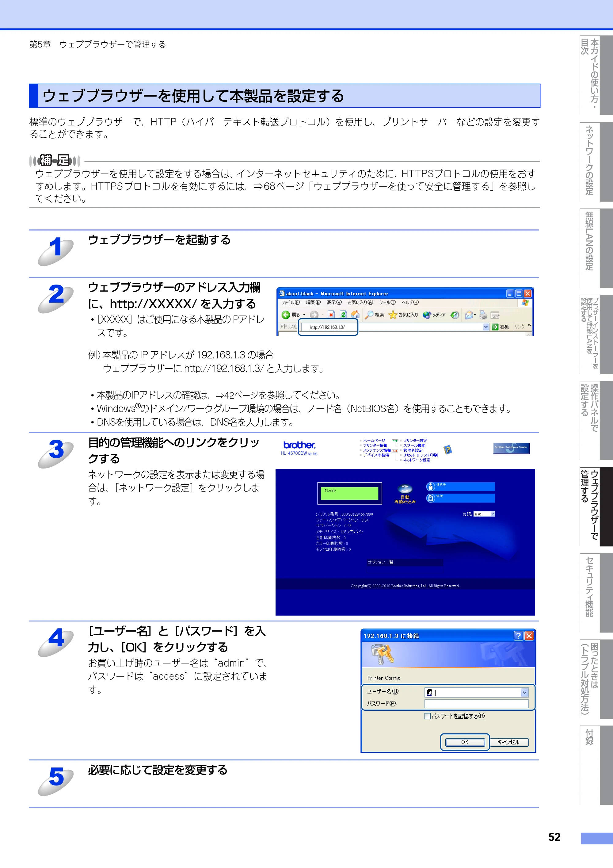Image resolution: width=613 pixels, height=868 pixels.
Task: Click the 管理者設定 link
Action: (413, 450)
